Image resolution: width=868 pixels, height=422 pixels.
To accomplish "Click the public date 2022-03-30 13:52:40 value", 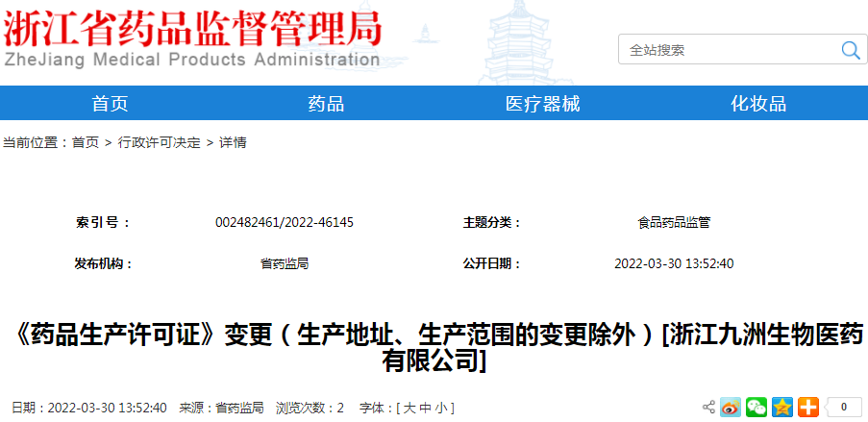I will pyautogui.click(x=674, y=263).
